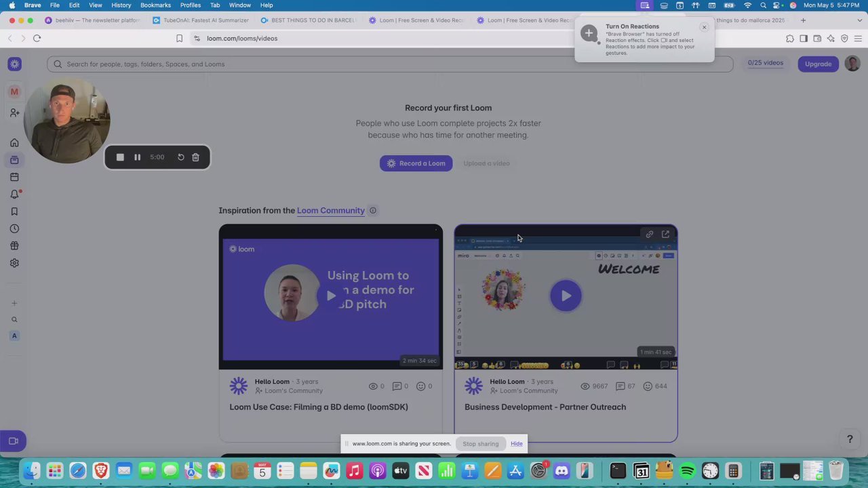The image size is (868, 488).
Task: Click the copy link icon on video card
Action: (x=650, y=235)
